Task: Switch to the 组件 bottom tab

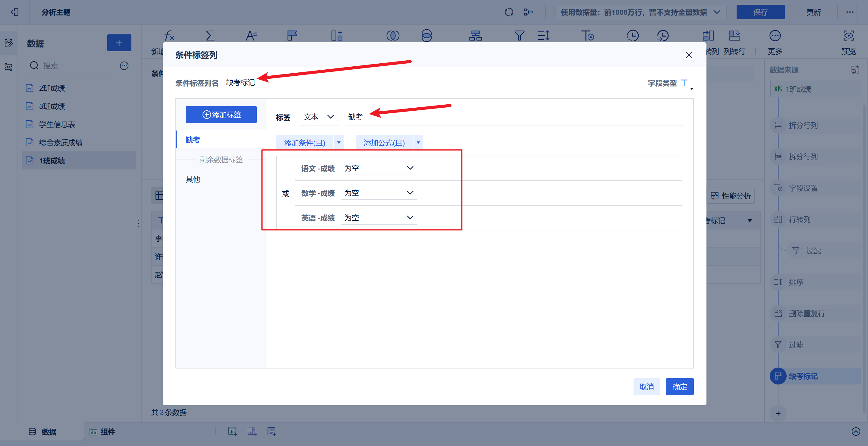Action: click(x=102, y=432)
